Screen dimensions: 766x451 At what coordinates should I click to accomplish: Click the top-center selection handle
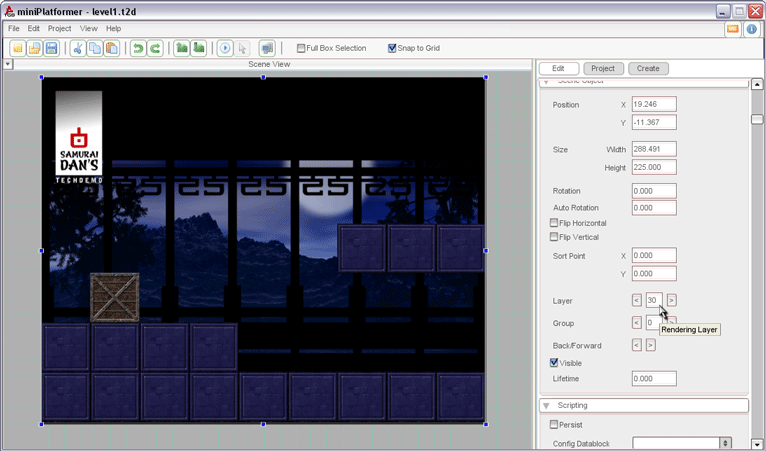(x=263, y=77)
